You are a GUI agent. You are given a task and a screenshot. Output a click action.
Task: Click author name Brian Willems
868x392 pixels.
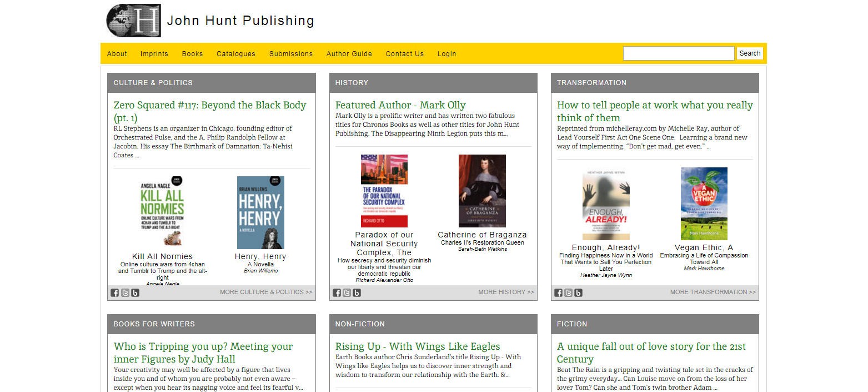tap(260, 271)
